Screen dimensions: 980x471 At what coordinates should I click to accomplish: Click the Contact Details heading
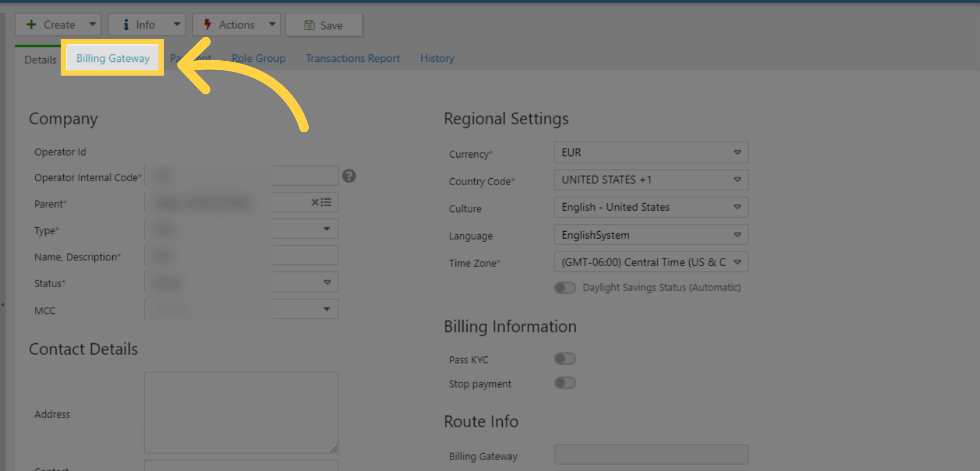pos(83,349)
